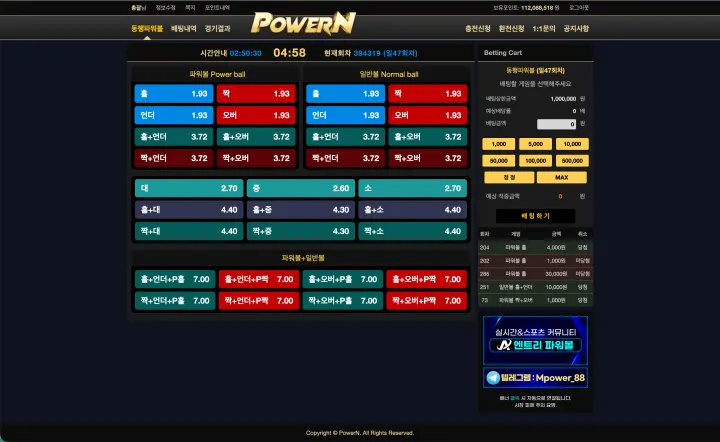Select Normal ball 오버 1.93 bet
The height and width of the screenshot is (442, 720).
tap(428, 115)
